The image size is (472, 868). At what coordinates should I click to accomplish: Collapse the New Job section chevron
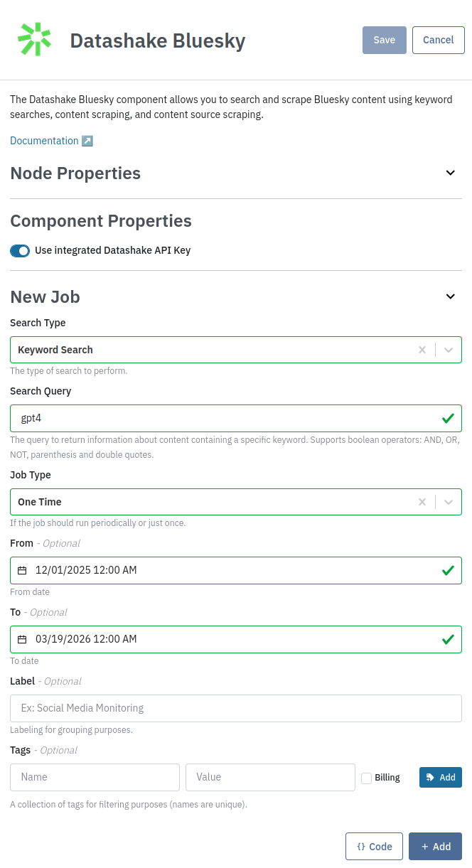click(x=450, y=296)
